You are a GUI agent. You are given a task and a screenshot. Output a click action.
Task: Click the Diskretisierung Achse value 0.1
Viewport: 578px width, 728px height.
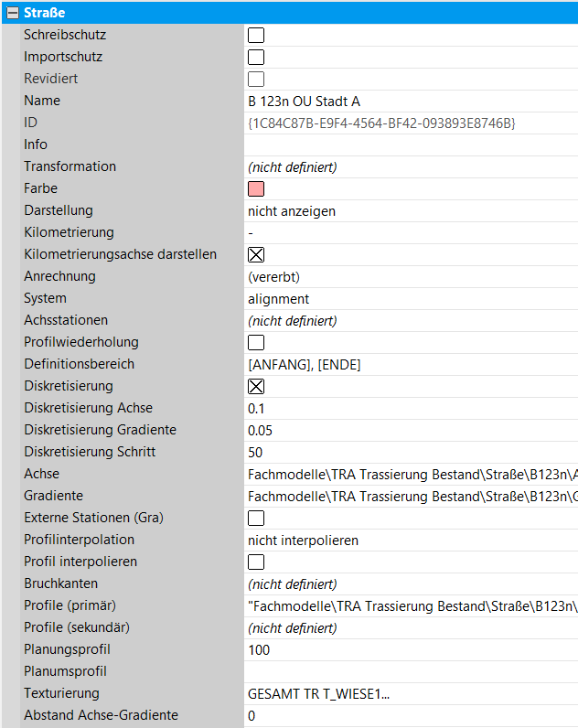pyautogui.click(x=366, y=408)
